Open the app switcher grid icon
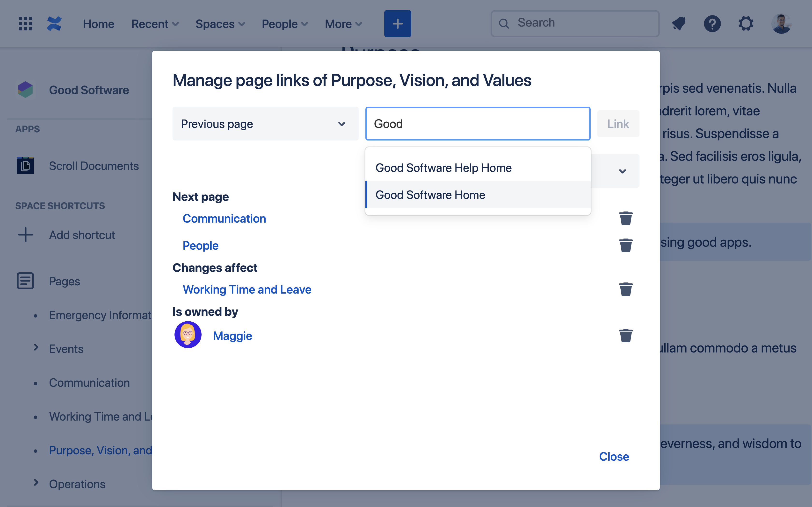 pos(26,24)
